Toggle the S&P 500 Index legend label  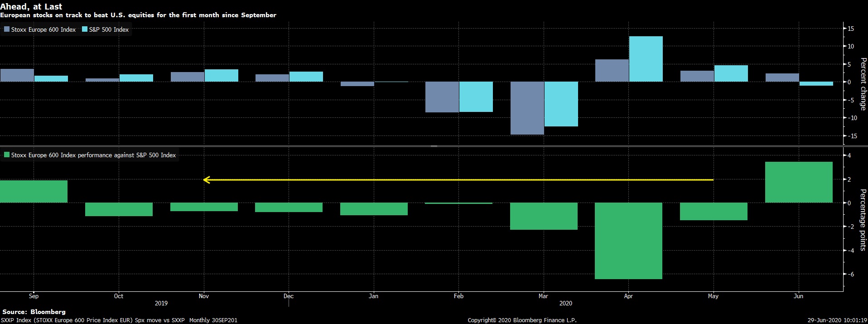[109, 29]
